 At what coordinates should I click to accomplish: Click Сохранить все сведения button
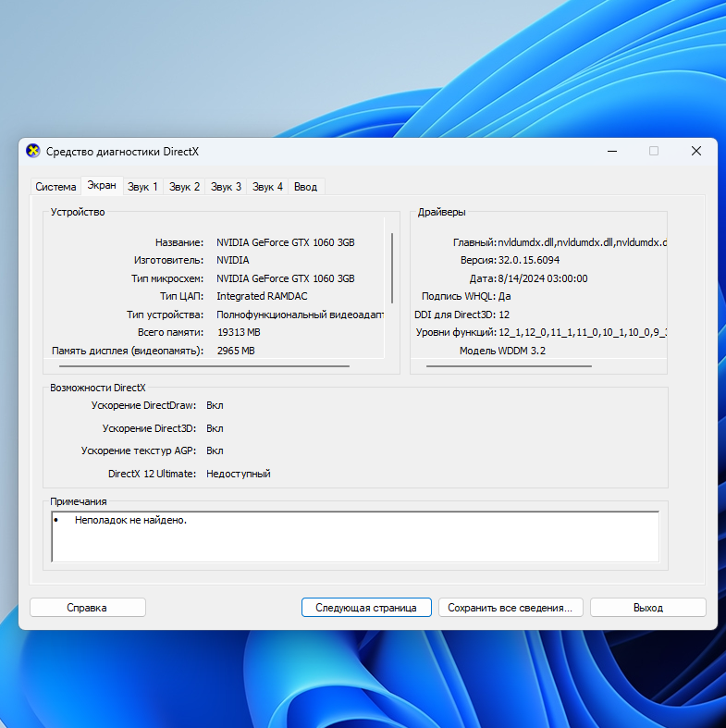coord(511,608)
